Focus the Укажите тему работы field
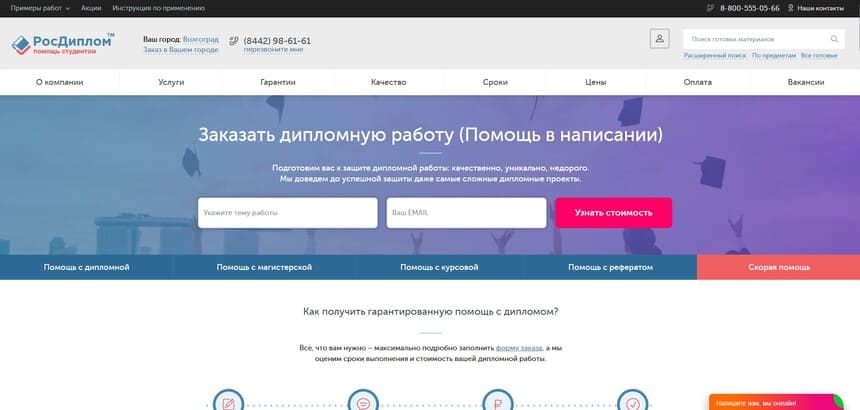Screen dimensions: 860x410 [x=288, y=213]
